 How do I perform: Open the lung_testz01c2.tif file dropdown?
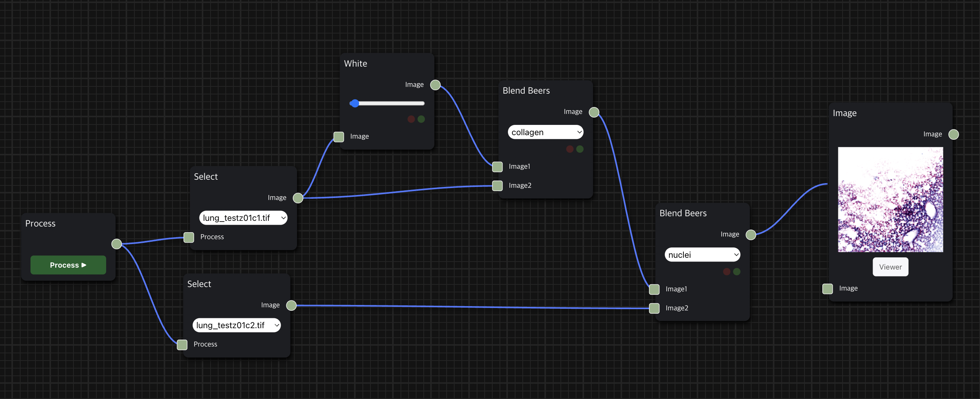[237, 325]
